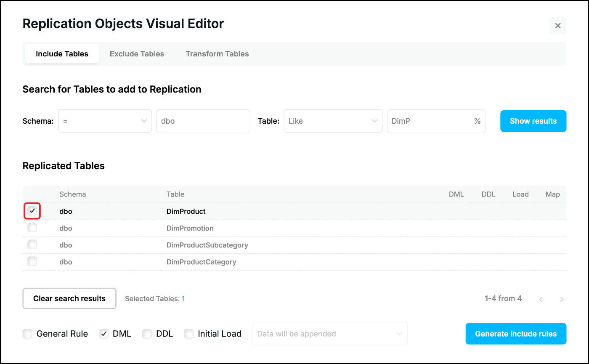Uncheck the DimProduct table checkbox
The width and height of the screenshot is (589, 364).
pos(32,211)
